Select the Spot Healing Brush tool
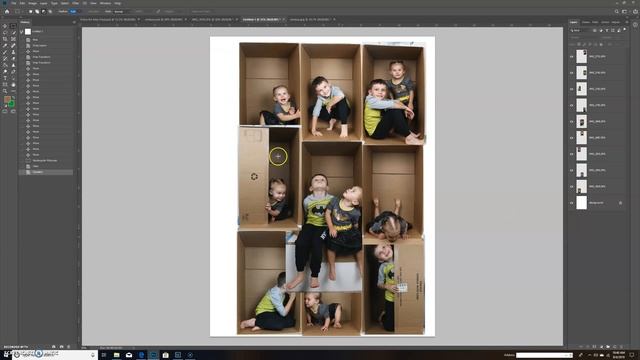 (13, 45)
